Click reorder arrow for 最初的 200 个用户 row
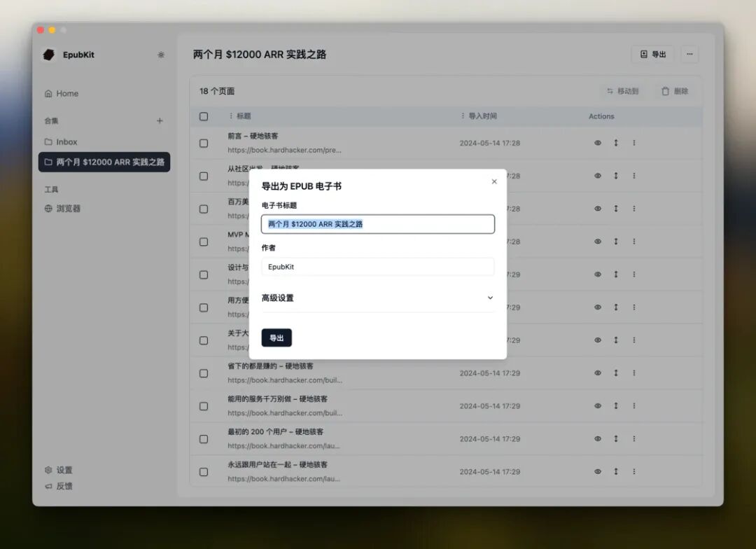The width and height of the screenshot is (756, 549). [x=616, y=438]
